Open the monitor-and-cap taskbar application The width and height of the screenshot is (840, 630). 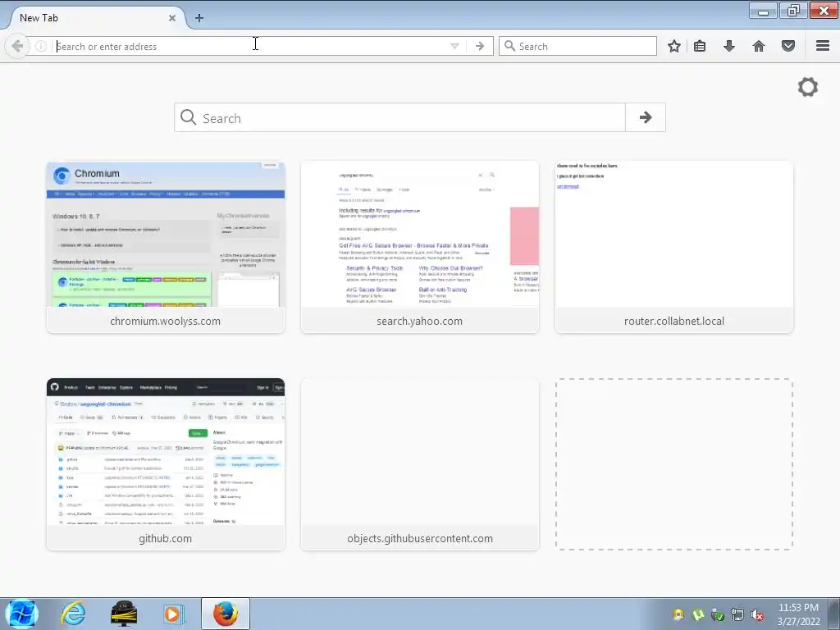pyautogui.click(x=124, y=614)
